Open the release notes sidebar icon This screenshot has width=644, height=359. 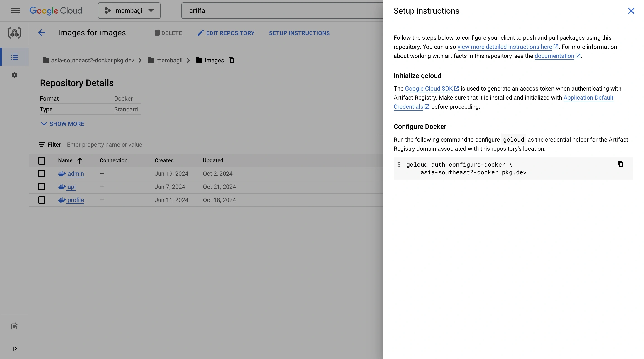pos(14,326)
